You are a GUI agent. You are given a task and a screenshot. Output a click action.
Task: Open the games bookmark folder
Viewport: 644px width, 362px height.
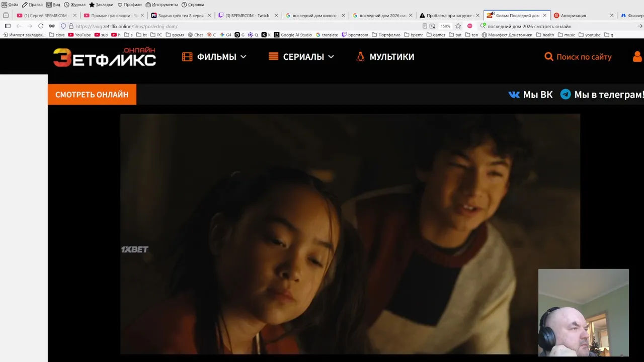tap(436, 35)
